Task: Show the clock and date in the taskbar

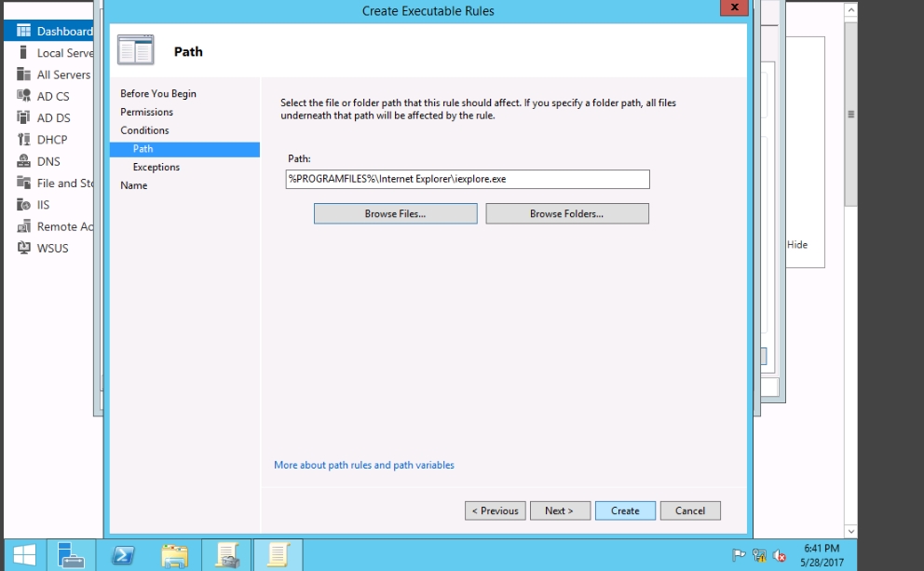Action: click(x=821, y=555)
